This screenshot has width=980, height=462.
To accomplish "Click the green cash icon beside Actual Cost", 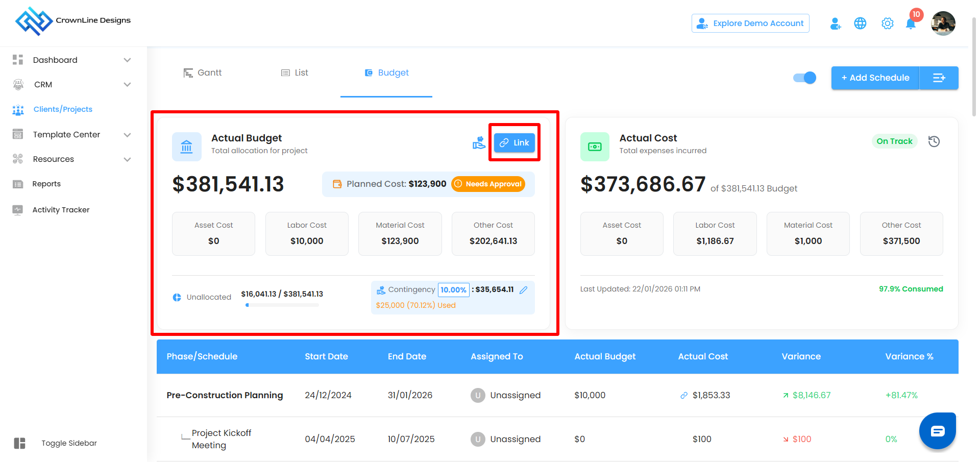I will pos(595,147).
